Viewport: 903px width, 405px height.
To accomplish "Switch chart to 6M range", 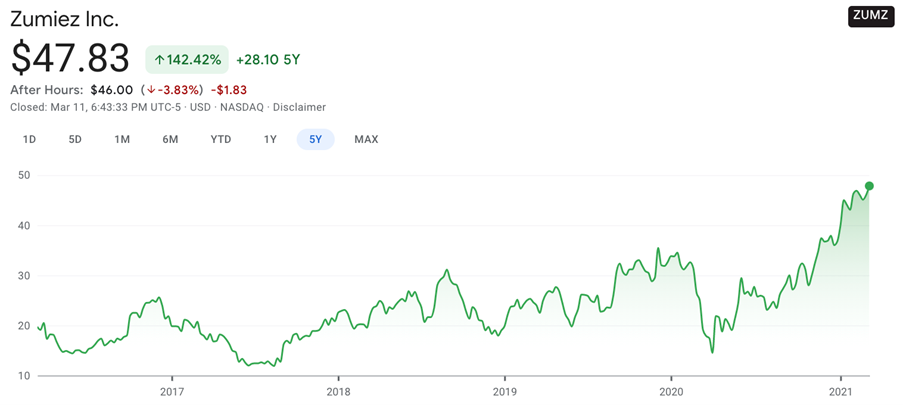I will tap(170, 139).
